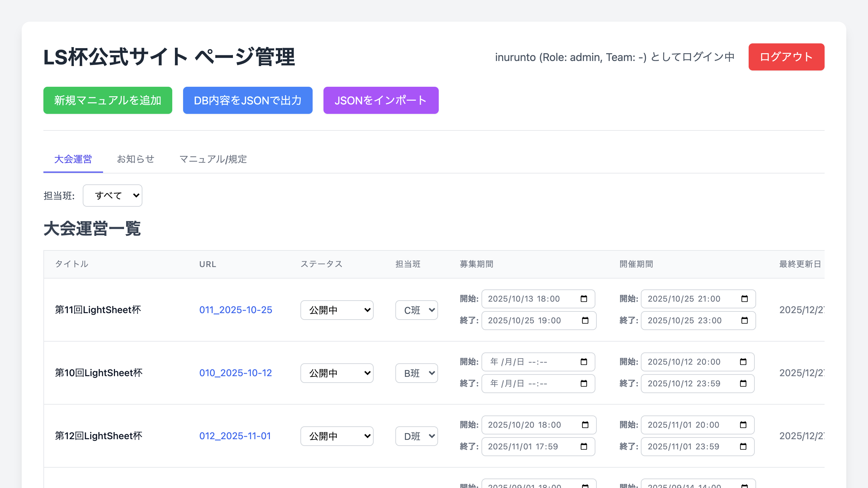The width and height of the screenshot is (868, 488).
Task: Open calendar icon for 第10回 event end 23:59
Action: (x=743, y=383)
